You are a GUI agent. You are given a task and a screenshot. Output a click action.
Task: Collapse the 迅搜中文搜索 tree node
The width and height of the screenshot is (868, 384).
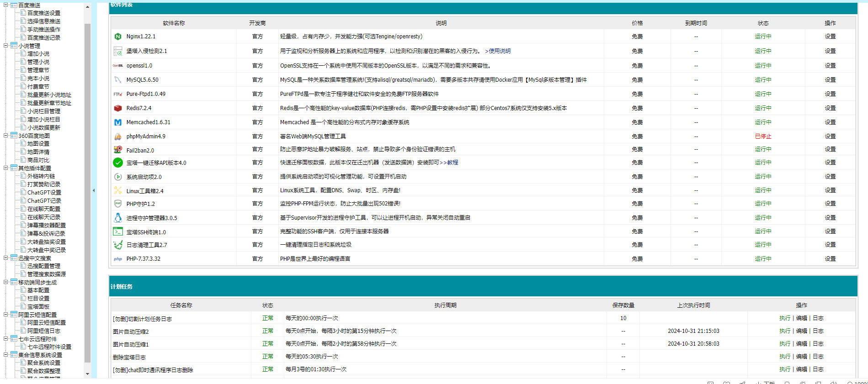(x=6, y=258)
